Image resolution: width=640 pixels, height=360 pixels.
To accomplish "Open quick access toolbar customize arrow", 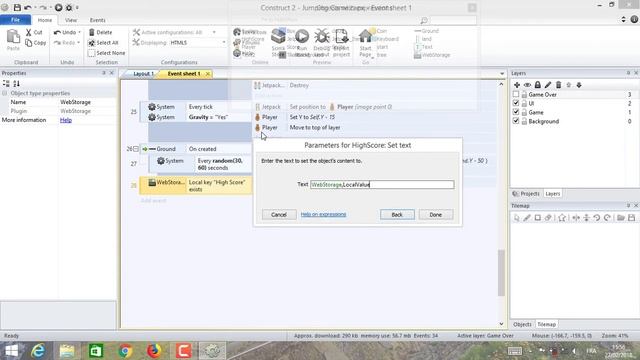I will pos(77,7).
